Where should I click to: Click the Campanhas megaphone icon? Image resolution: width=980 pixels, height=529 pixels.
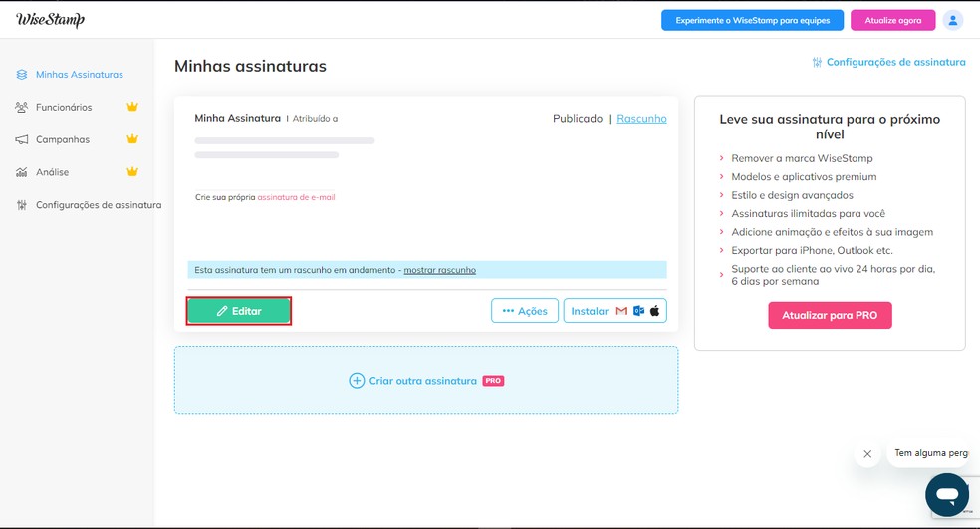[21, 139]
